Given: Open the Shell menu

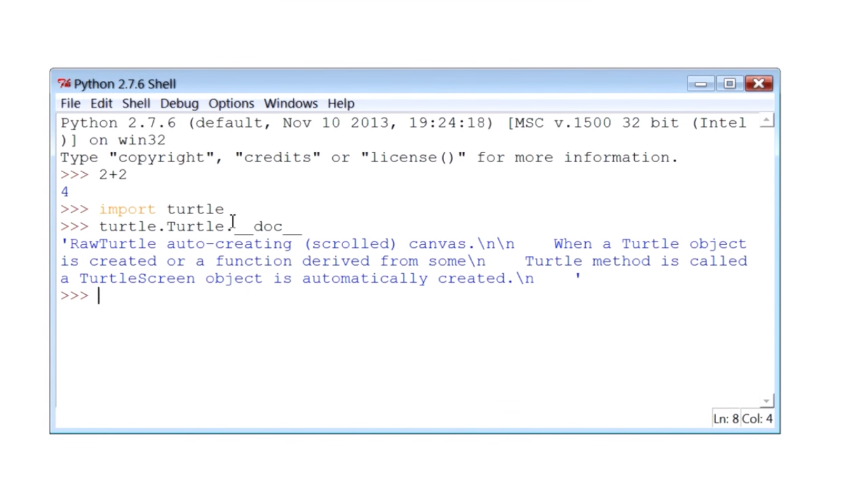Looking at the screenshot, I should 136,104.
